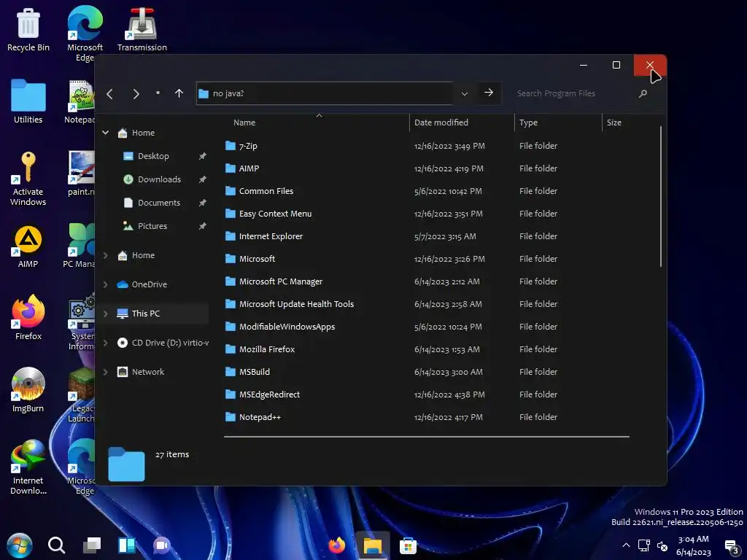The image size is (747, 560).
Task: Open Microsoft Store from the taskbar
Action: 408,545
